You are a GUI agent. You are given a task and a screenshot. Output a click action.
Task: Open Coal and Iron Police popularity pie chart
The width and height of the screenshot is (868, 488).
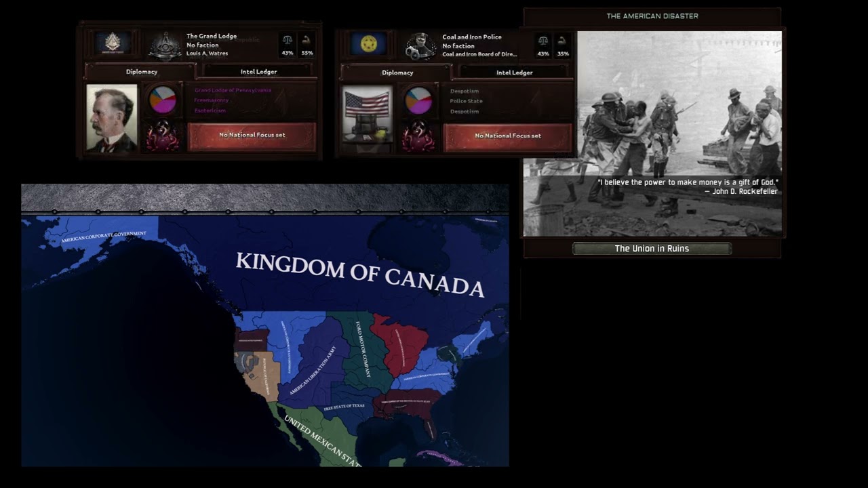[418, 101]
